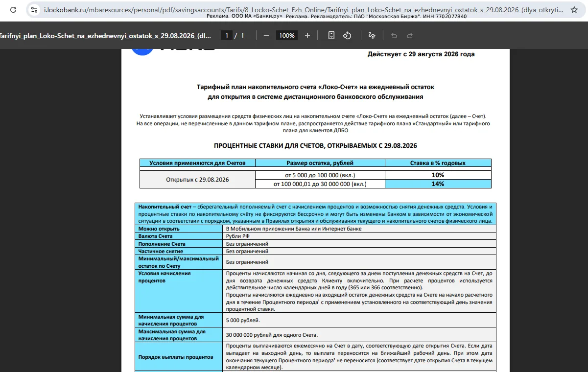Click 'Условия начисления процентов' label
The image size is (588, 372).
165,277
